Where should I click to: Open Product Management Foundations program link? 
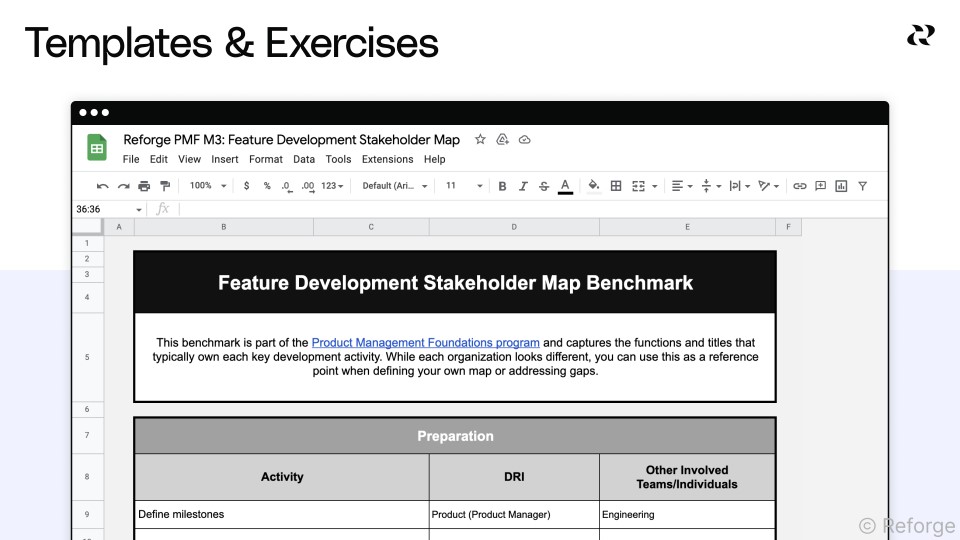(426, 343)
